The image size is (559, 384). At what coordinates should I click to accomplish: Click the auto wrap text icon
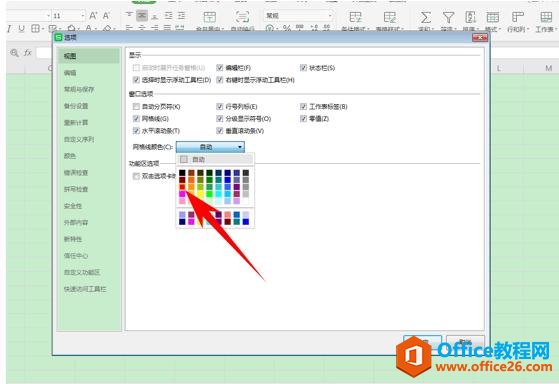point(242,16)
